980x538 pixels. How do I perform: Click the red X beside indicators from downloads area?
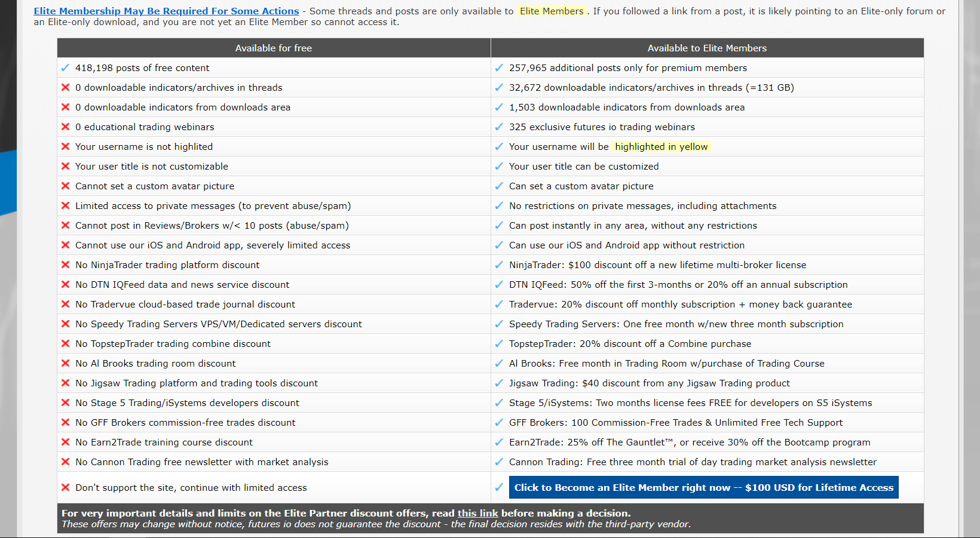(x=66, y=107)
